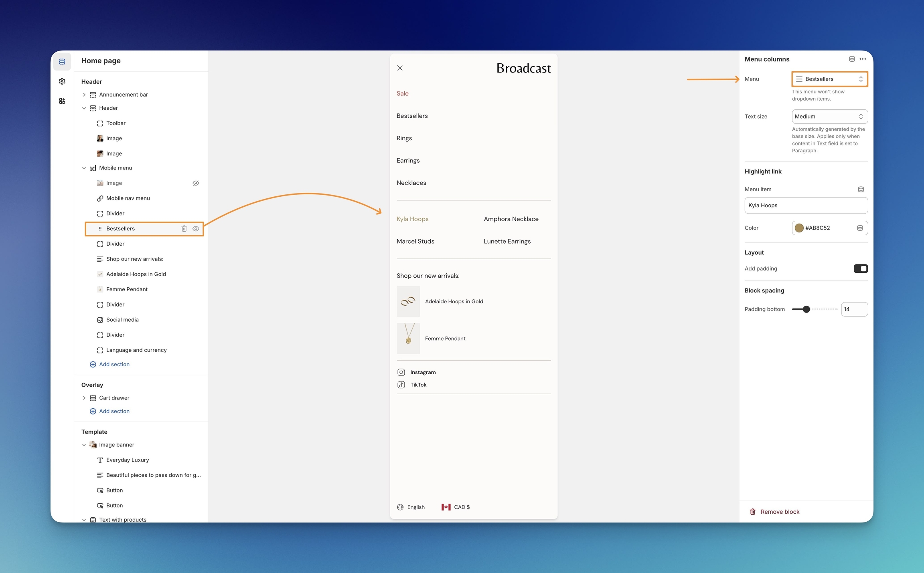Click the #AB8C52 color swatch
The height and width of the screenshot is (573, 924).
(799, 228)
